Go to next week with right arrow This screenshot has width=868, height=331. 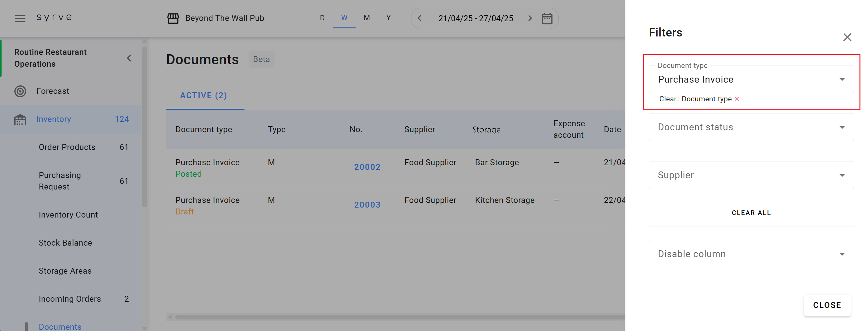click(x=530, y=18)
